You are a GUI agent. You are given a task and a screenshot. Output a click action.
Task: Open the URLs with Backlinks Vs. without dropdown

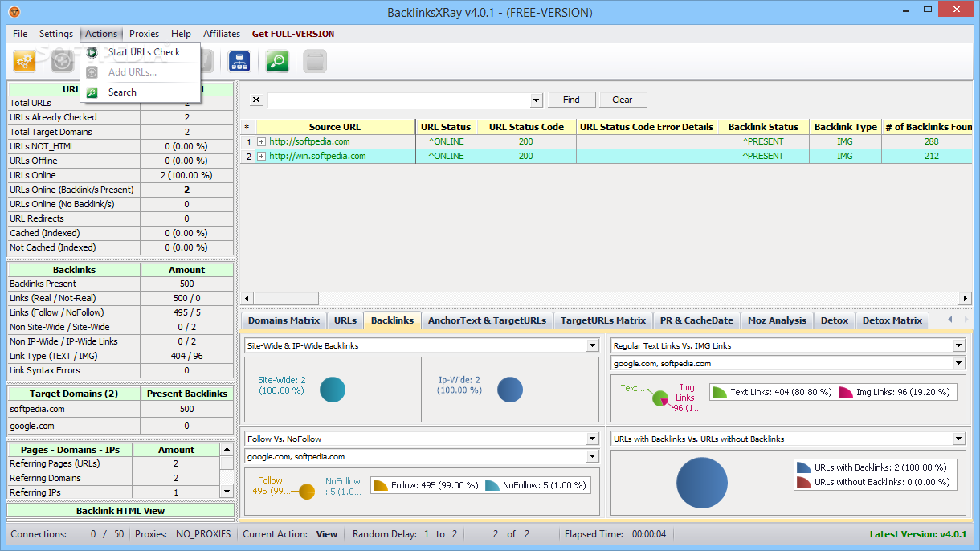958,439
